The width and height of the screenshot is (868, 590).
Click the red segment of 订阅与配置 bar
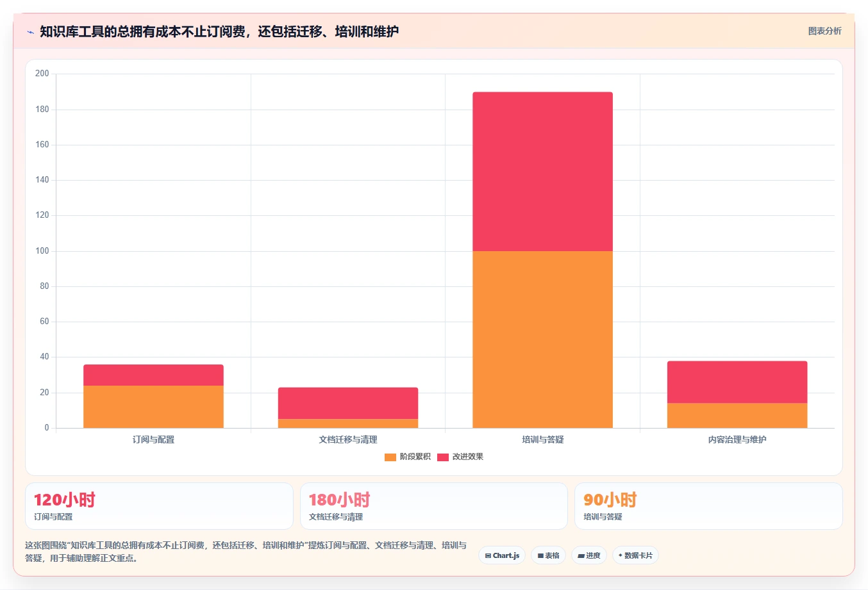(x=153, y=375)
